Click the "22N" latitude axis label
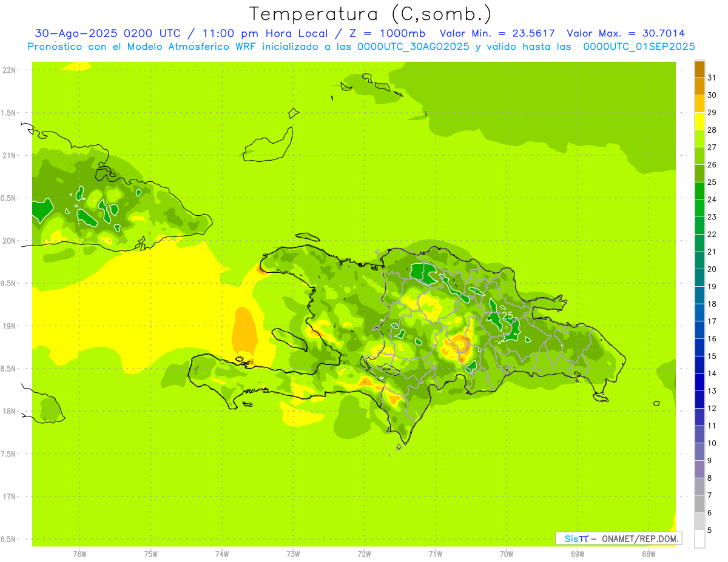This screenshot has height=562, width=728. click(9, 70)
